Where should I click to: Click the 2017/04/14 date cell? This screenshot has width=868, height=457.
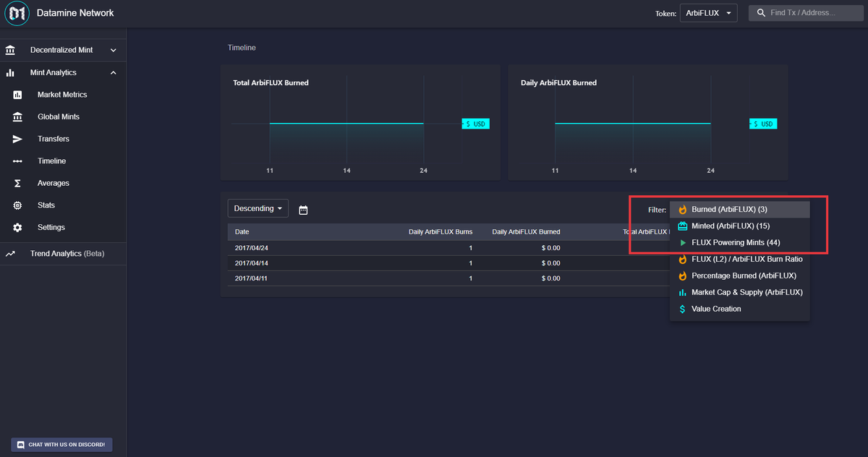pyautogui.click(x=252, y=263)
